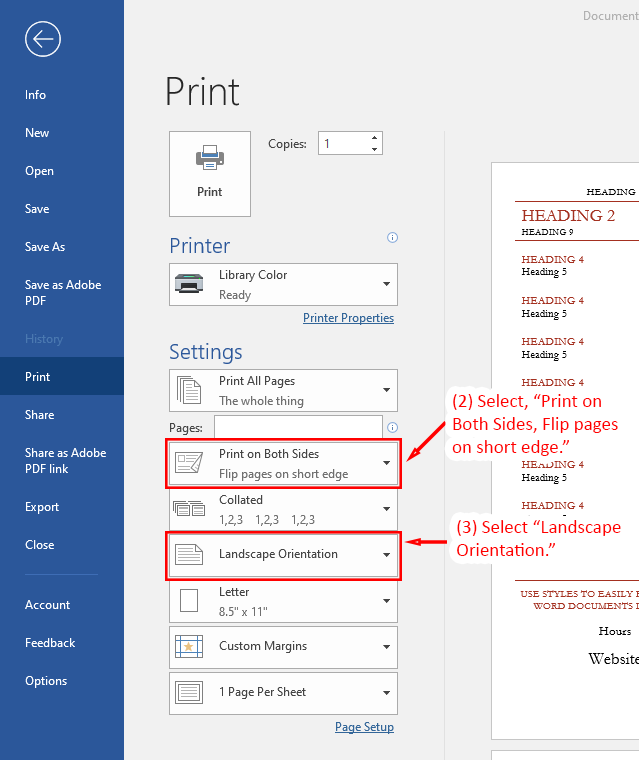Expand the Collated dropdown arrow
The width and height of the screenshot is (639, 760).
click(x=386, y=509)
